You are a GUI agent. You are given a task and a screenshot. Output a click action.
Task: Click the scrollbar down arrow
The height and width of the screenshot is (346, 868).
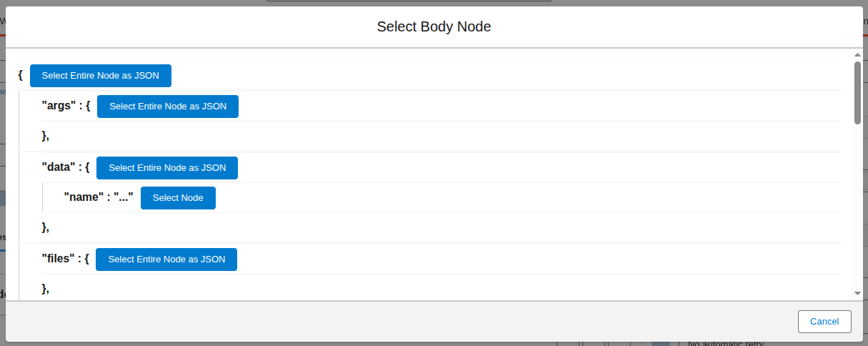[x=857, y=293]
